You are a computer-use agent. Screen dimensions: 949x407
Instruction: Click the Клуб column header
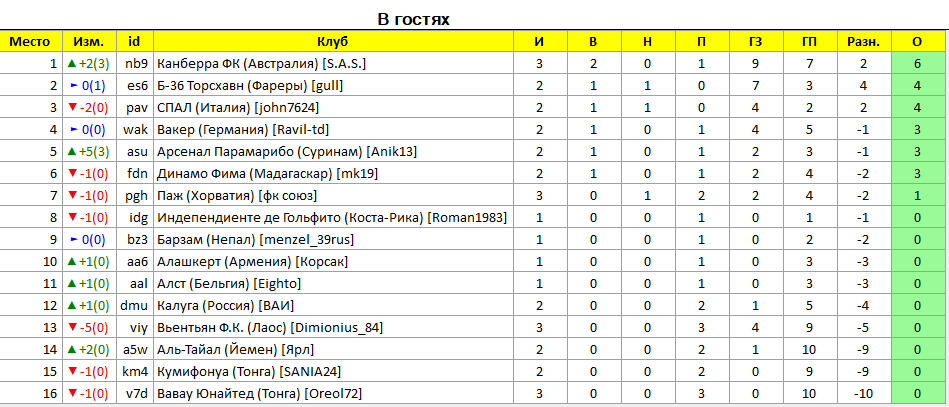pyautogui.click(x=333, y=42)
